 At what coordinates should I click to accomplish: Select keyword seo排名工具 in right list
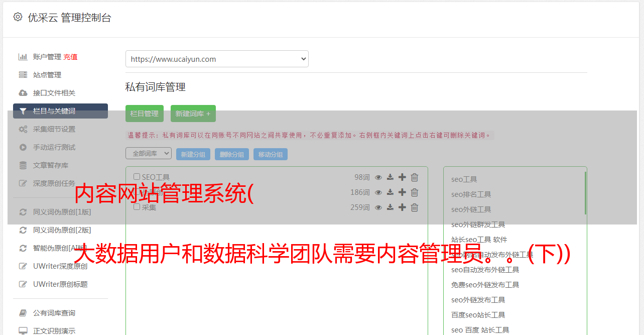tap(471, 194)
